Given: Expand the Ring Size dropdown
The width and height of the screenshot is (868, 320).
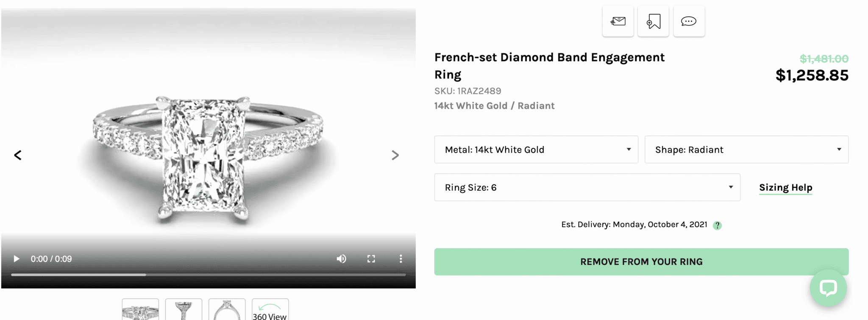Looking at the screenshot, I should [587, 187].
